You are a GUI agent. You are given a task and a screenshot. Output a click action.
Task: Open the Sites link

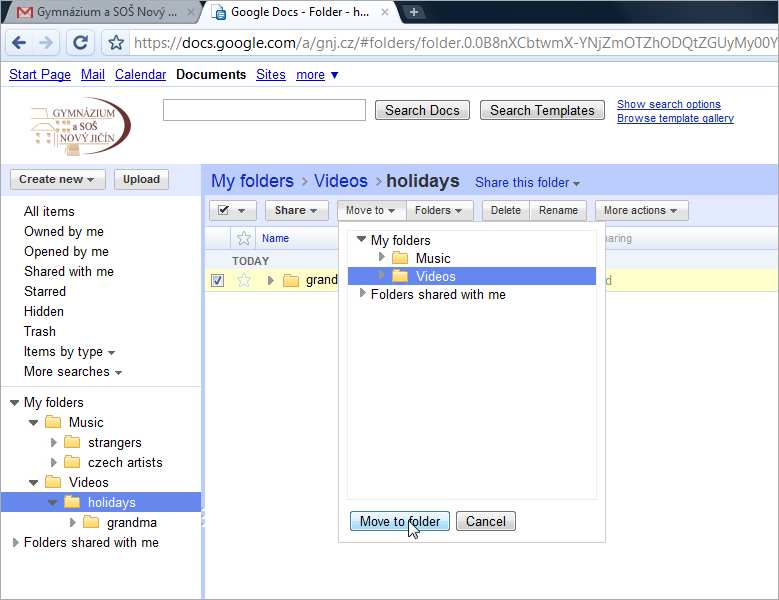pos(271,75)
